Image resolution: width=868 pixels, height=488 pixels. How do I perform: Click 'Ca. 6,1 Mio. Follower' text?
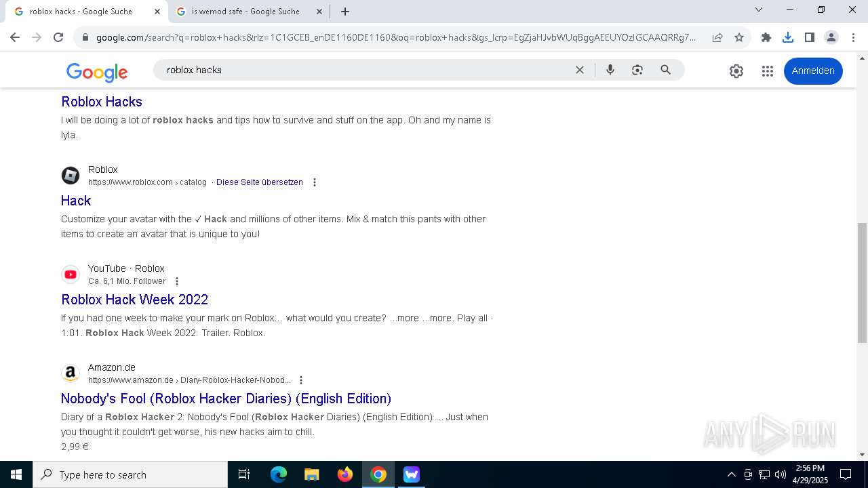pos(127,281)
